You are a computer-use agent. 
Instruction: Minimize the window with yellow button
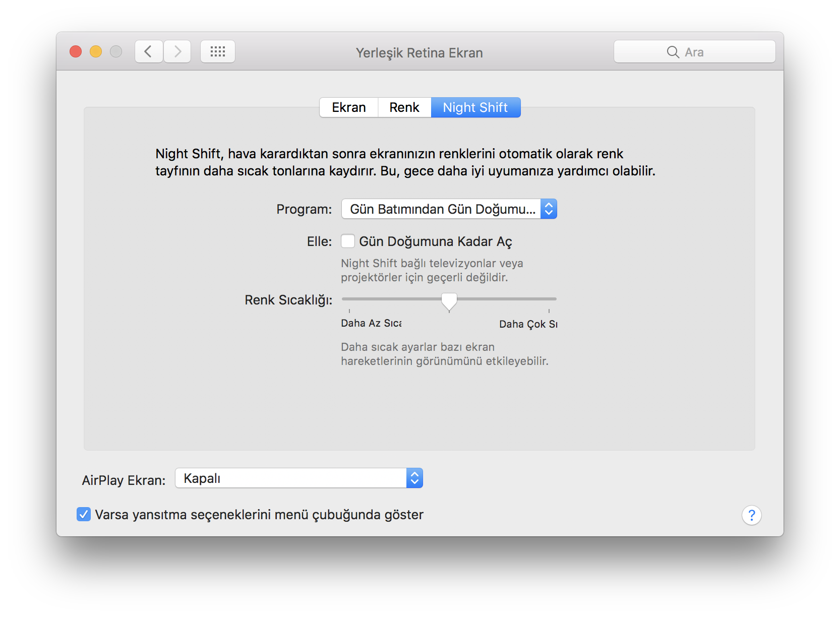(x=96, y=51)
